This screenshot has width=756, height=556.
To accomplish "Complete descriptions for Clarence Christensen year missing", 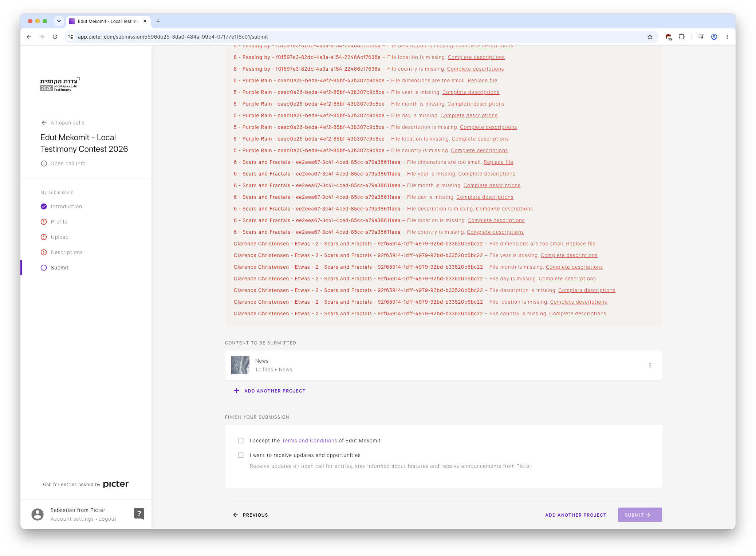I will pos(569,255).
